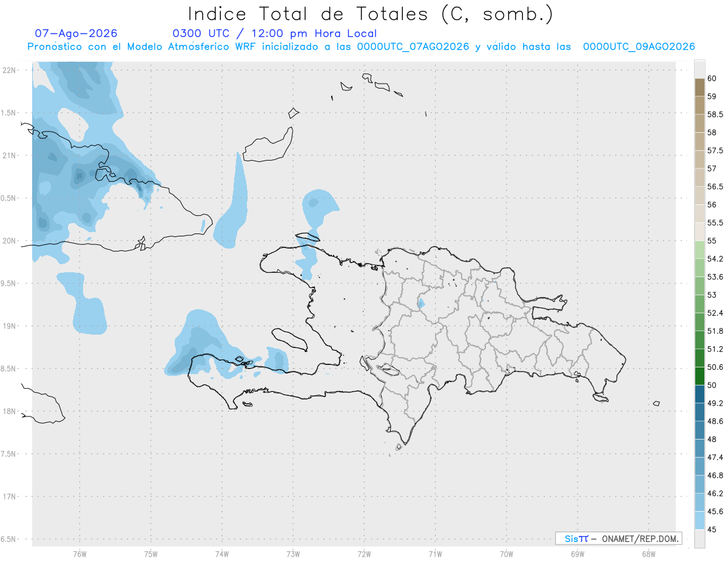Click the "20N" latitude label
The width and height of the screenshot is (728, 562).
(x=9, y=241)
